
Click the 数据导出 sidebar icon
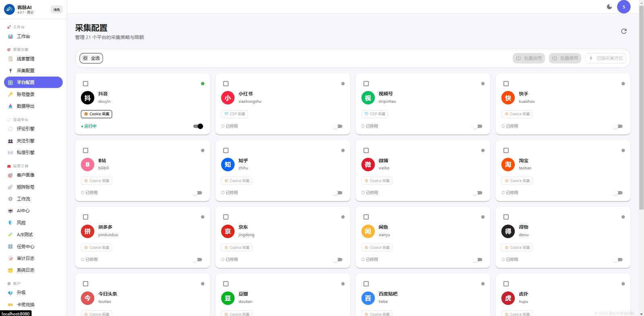(10, 106)
